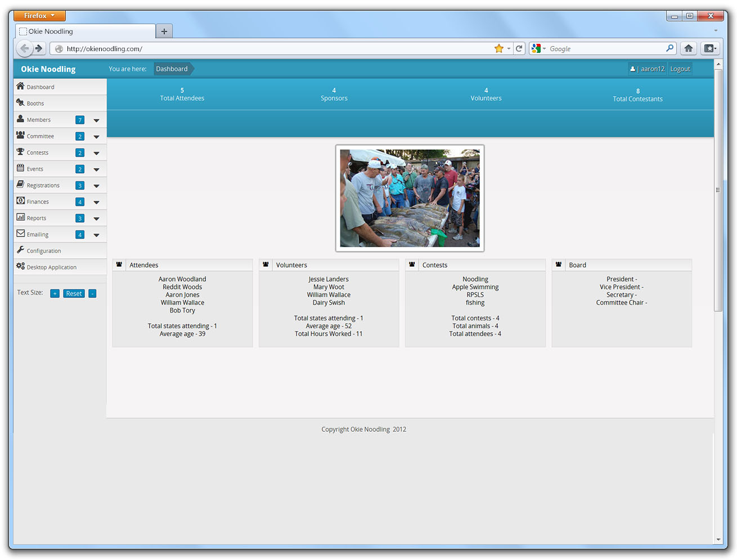The height and width of the screenshot is (560, 737).
Task: Click the Events calendar icon
Action: [20, 168]
